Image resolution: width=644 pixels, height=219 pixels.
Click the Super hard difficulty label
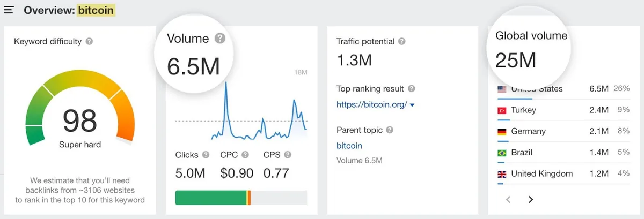(x=80, y=145)
